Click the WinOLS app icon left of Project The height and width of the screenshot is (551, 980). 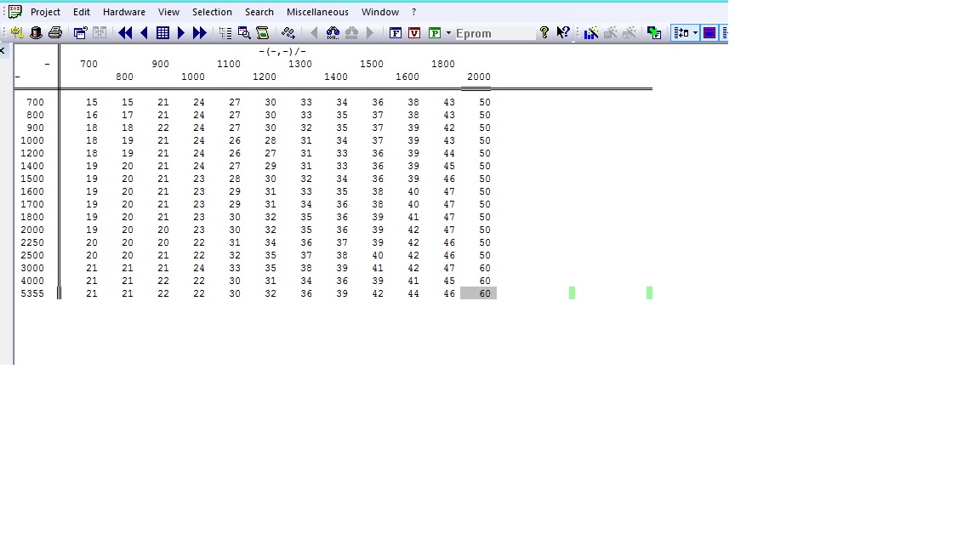click(15, 11)
